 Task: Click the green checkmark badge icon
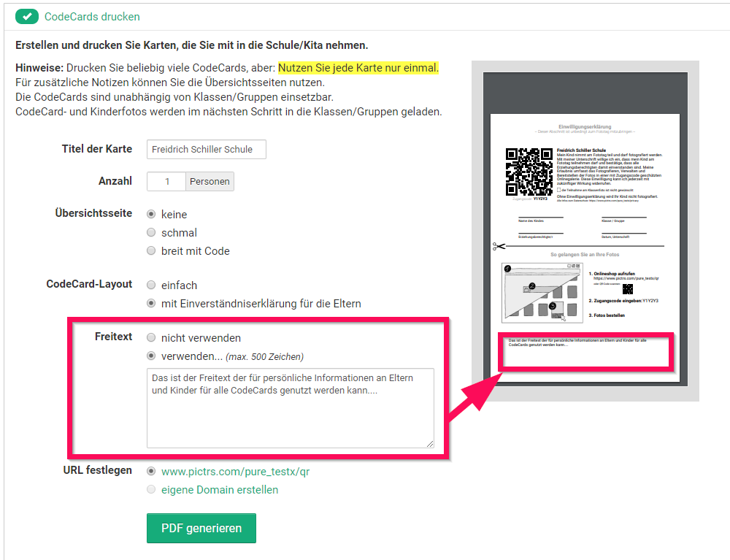[x=26, y=16]
